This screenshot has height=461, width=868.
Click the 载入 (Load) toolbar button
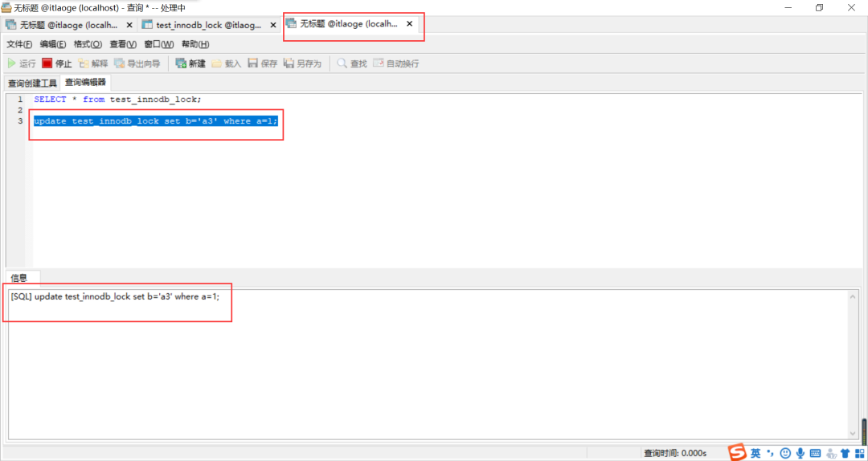tap(226, 63)
